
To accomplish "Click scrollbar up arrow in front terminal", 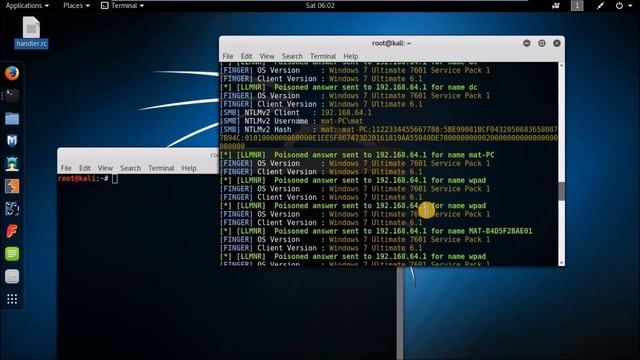I will [562, 65].
